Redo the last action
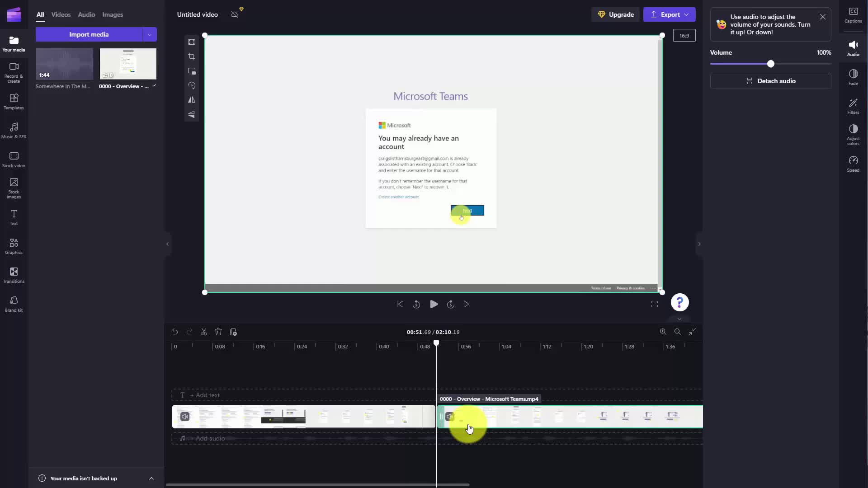Viewport: 868px width, 488px height. click(x=189, y=332)
